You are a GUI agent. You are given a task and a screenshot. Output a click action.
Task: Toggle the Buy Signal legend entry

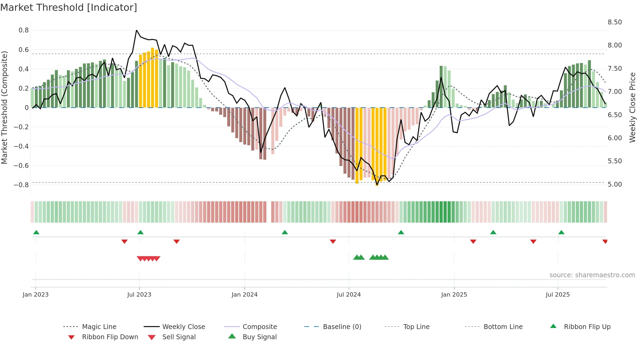pos(252,337)
